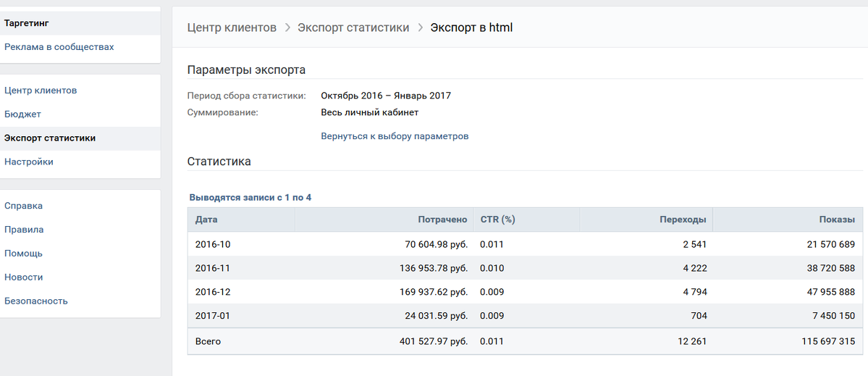Select the 2016-12 table row
The width and height of the screenshot is (868, 376).
pyautogui.click(x=526, y=291)
